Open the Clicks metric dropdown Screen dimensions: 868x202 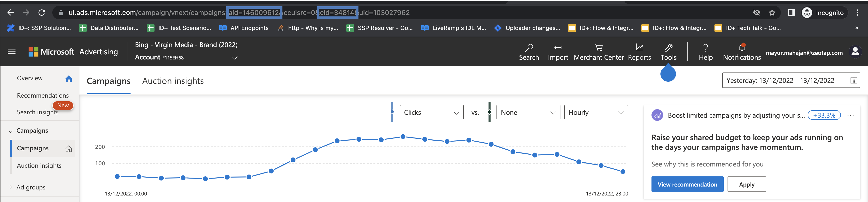(x=431, y=112)
